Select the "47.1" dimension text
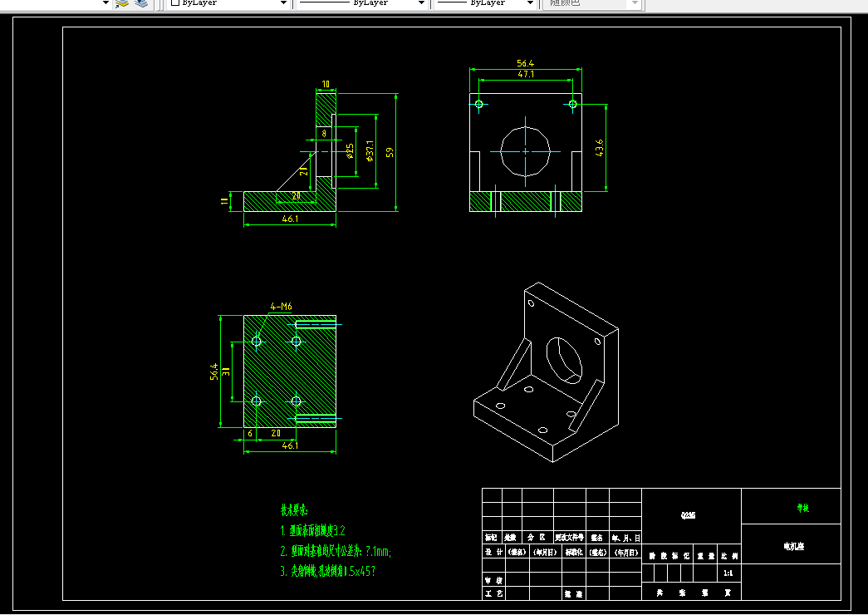Viewport: 868px width, 615px height. point(526,74)
